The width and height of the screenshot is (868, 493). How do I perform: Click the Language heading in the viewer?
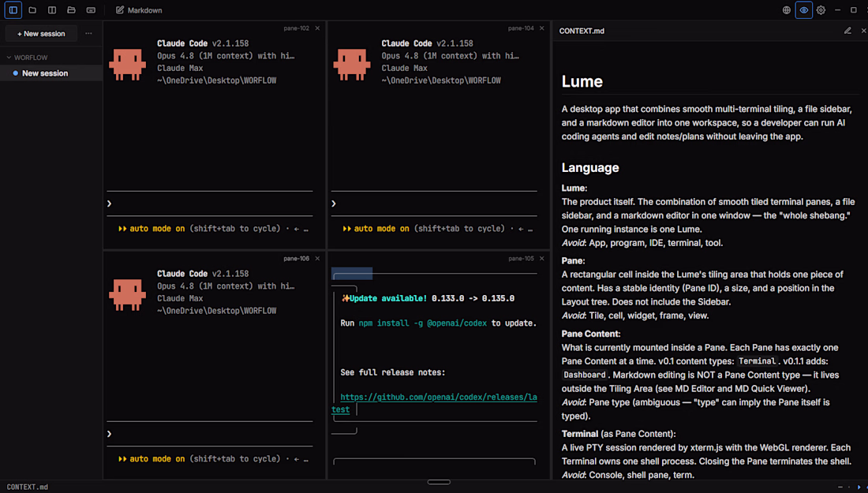pyautogui.click(x=590, y=168)
